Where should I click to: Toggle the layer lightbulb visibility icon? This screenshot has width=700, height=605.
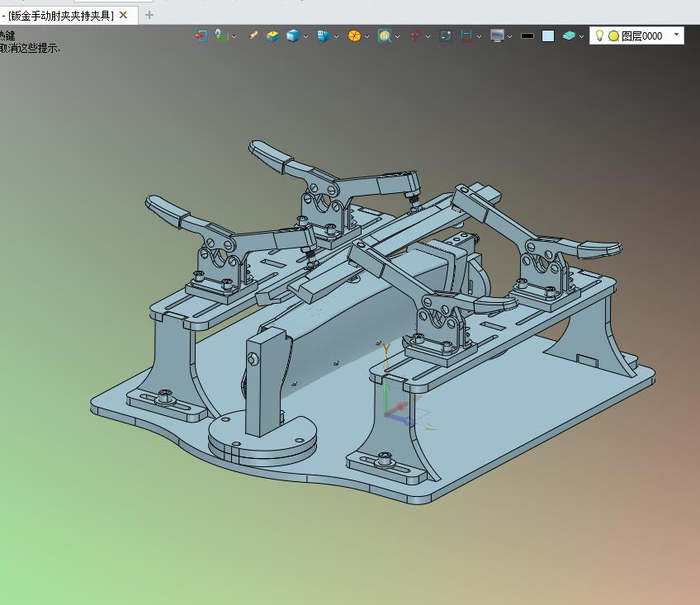pyautogui.click(x=599, y=35)
